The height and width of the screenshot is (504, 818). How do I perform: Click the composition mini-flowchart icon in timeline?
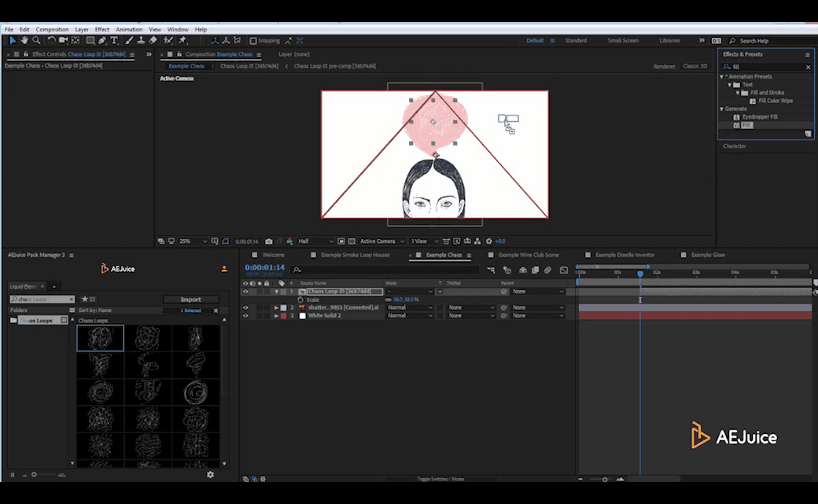click(x=492, y=270)
